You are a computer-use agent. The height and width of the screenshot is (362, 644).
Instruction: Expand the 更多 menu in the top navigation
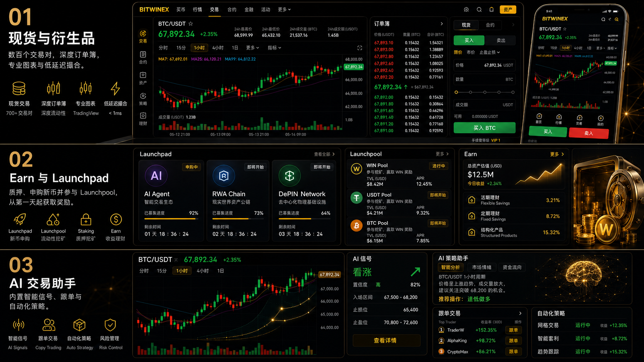click(284, 10)
